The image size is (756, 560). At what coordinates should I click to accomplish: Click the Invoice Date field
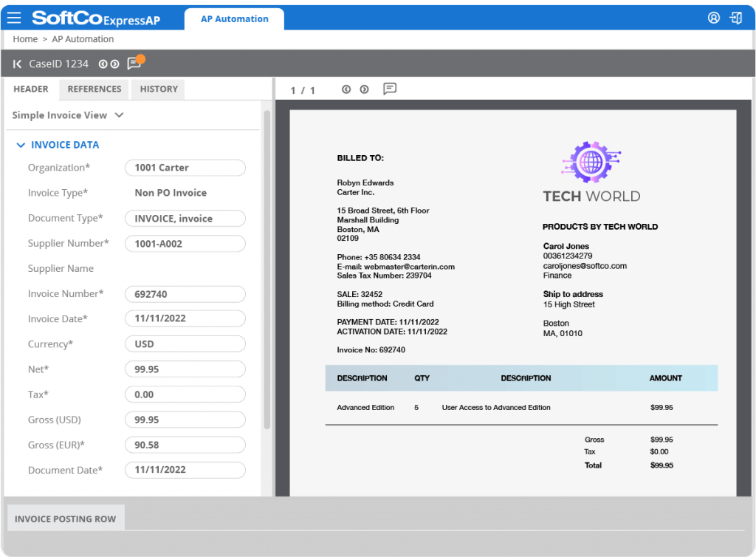[185, 318]
